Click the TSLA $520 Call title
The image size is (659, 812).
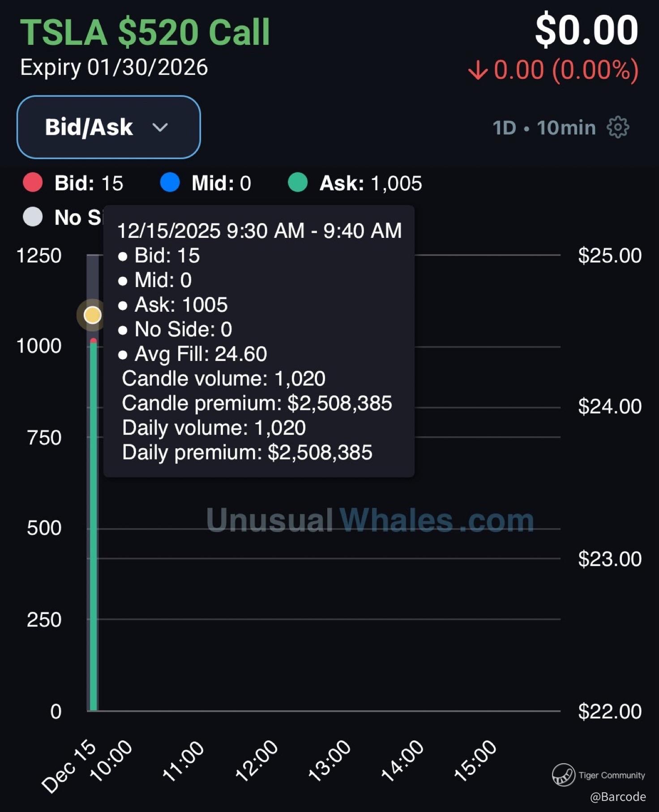(x=145, y=32)
